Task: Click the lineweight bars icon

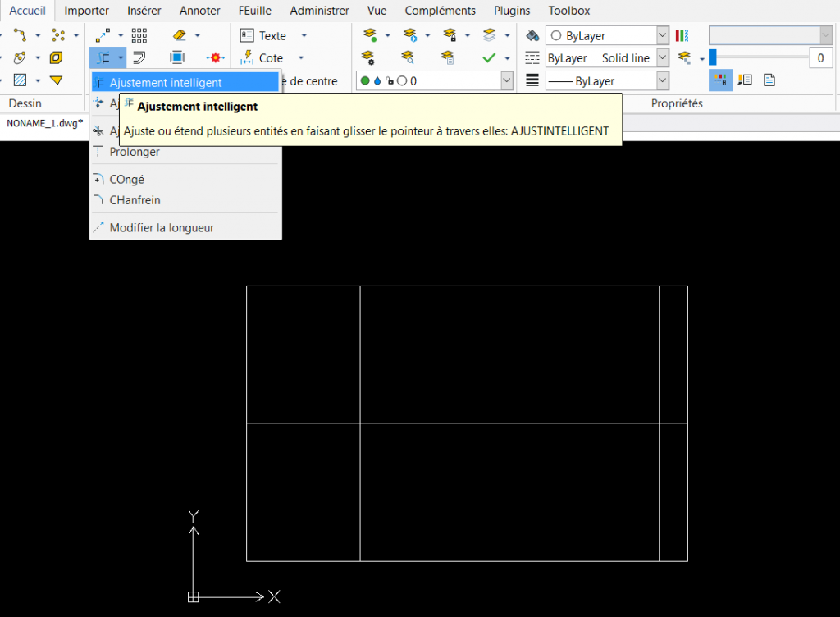Action: [x=532, y=80]
